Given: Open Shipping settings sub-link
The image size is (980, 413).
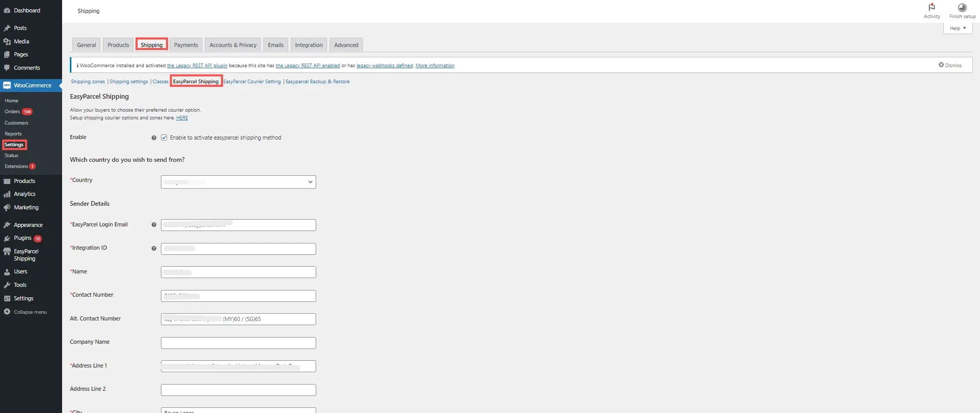Looking at the screenshot, I should coord(129,82).
